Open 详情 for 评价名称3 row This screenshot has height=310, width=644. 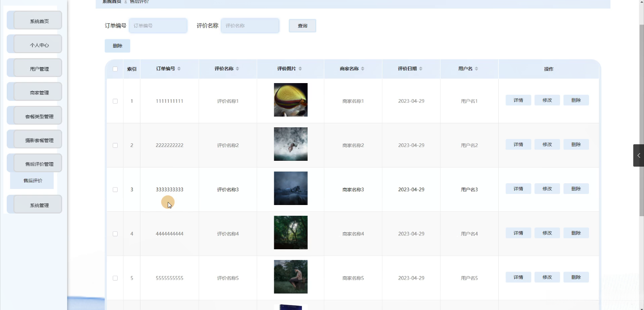click(518, 189)
